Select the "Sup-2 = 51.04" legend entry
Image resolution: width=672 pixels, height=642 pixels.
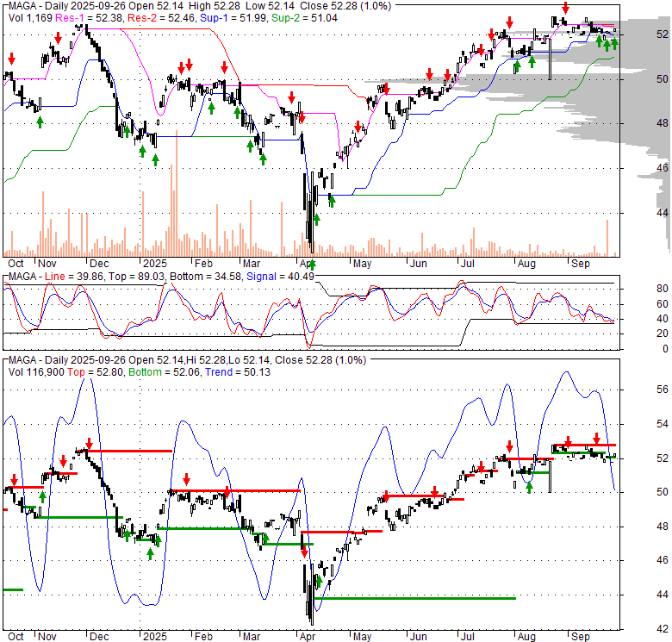point(304,18)
